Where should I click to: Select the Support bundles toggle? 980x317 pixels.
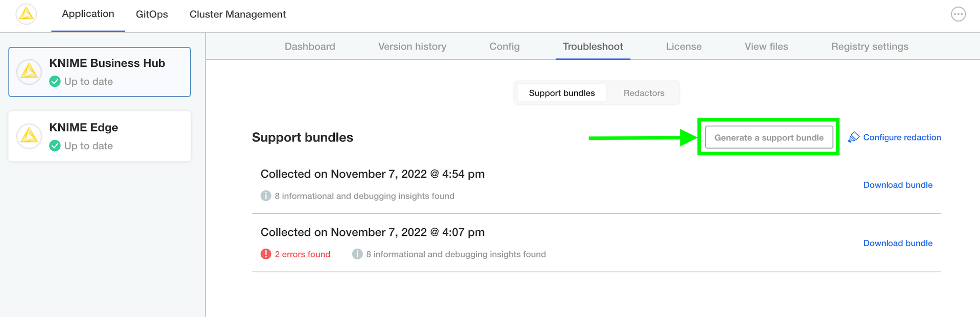coord(561,93)
